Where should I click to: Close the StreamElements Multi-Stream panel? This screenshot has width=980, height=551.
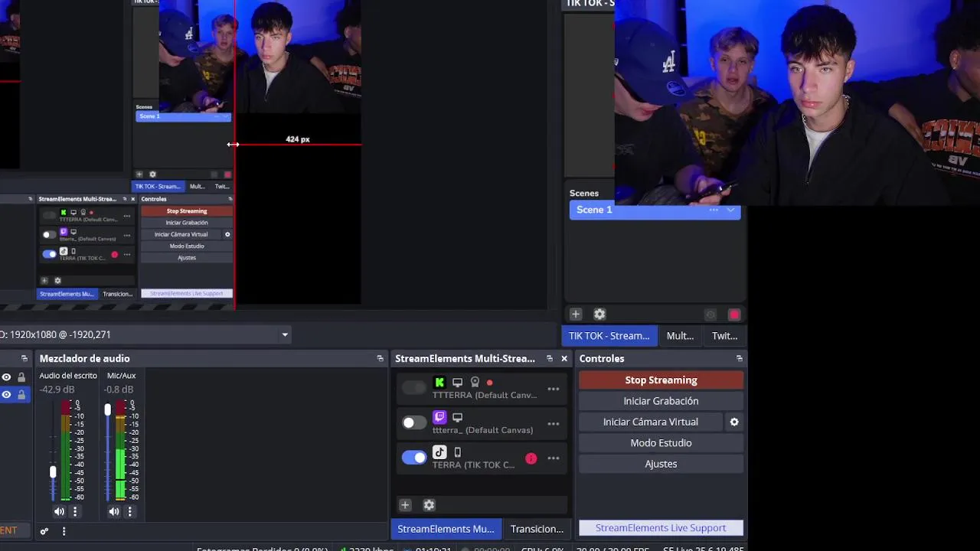pyautogui.click(x=564, y=358)
